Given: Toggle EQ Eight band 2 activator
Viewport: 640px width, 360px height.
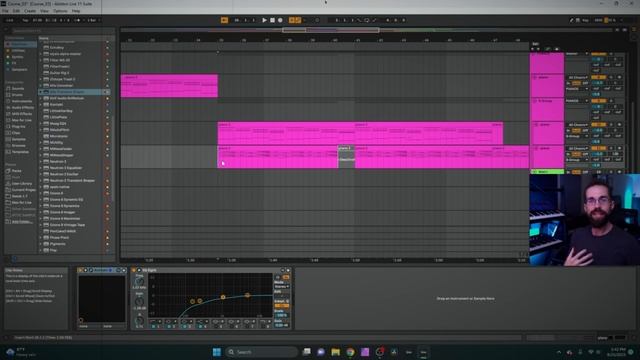Looking at the screenshot, I should click(x=169, y=327).
